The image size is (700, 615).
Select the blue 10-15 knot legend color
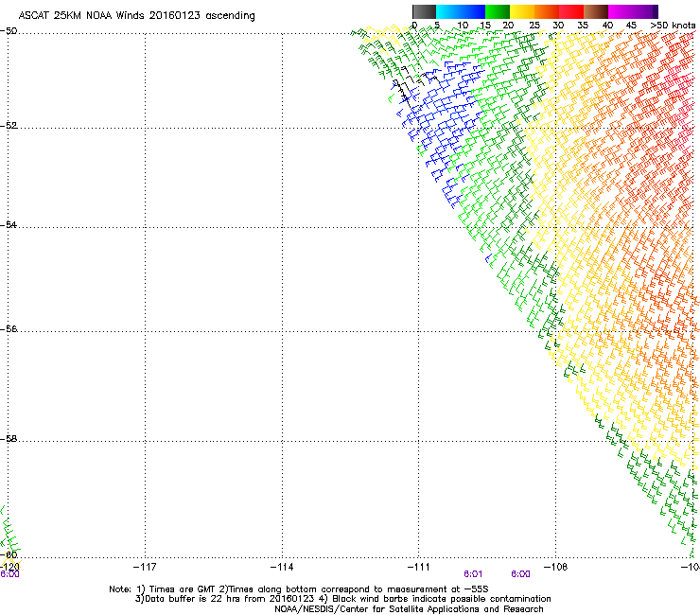[x=473, y=11]
